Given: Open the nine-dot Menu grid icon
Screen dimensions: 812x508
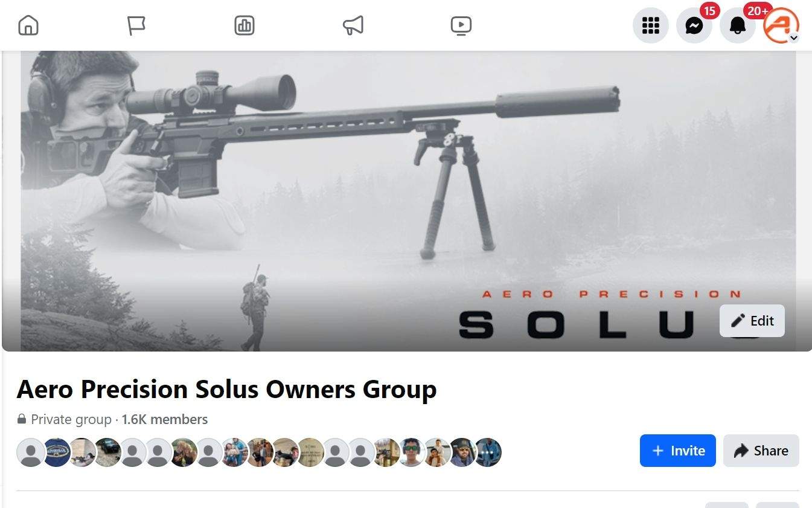Looking at the screenshot, I should point(650,25).
